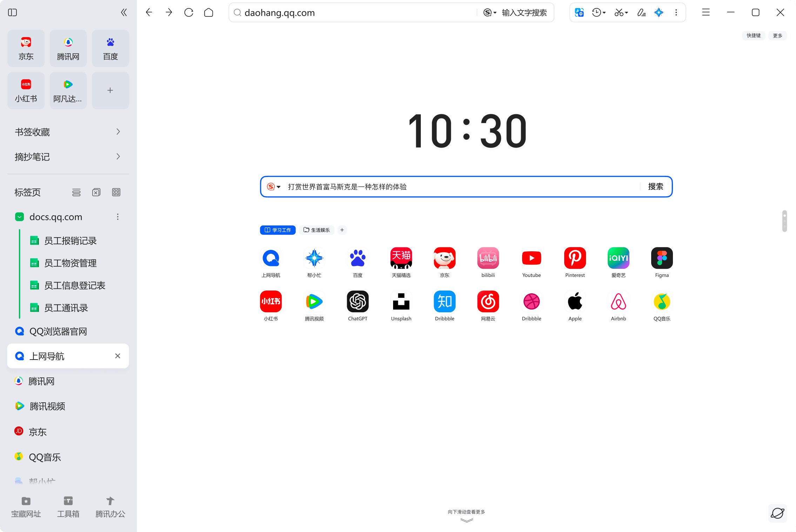
Task: Open 工具箱 at sidebar bottom
Action: pyautogui.click(x=68, y=507)
